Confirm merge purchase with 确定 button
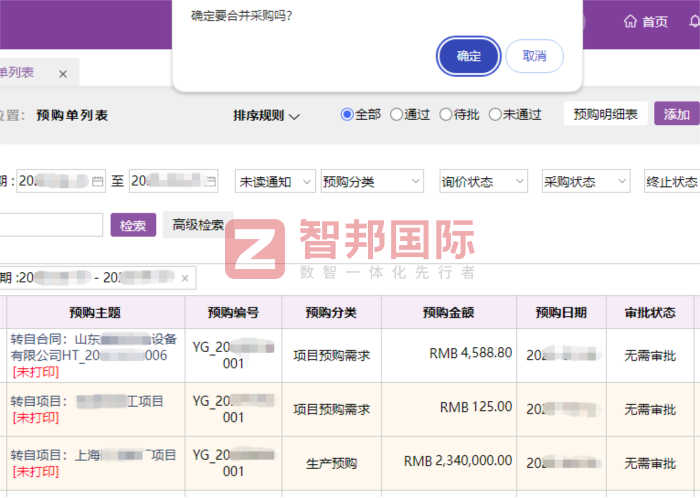700x498 pixels. [468, 56]
